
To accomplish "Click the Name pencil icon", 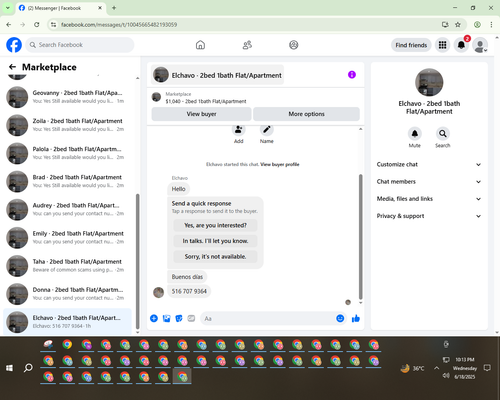I will point(267,130).
